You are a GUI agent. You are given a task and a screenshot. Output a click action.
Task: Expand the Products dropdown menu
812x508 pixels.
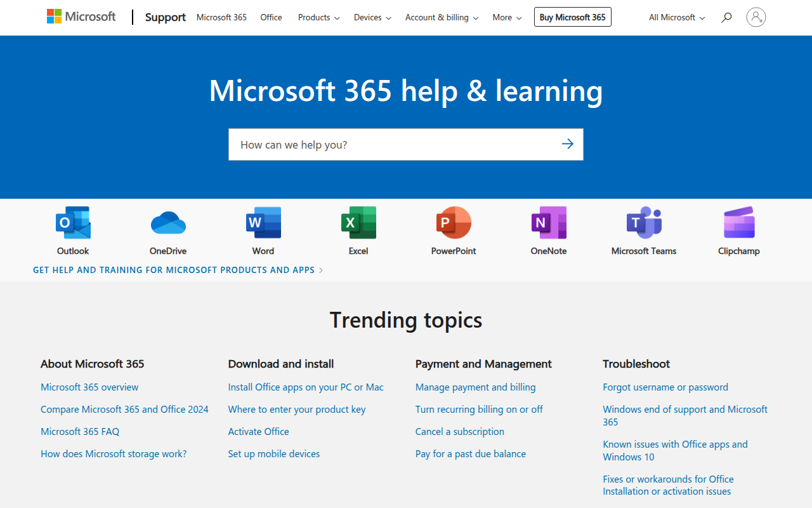click(x=318, y=18)
